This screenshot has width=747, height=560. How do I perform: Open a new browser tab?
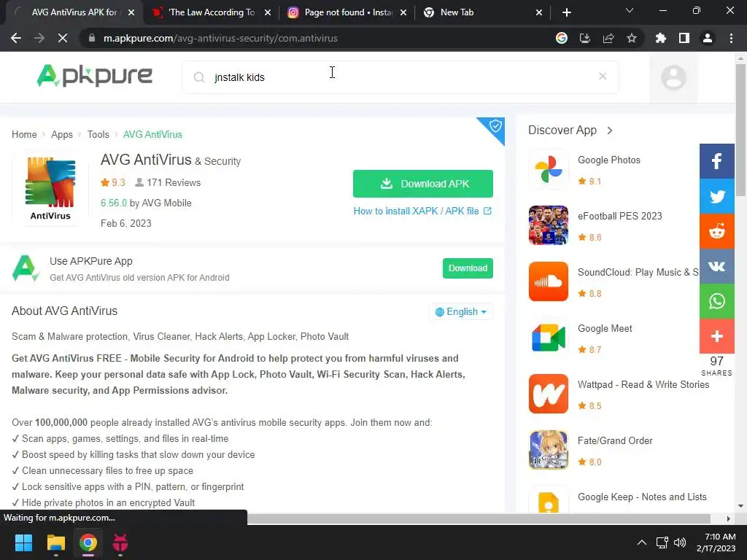point(566,12)
